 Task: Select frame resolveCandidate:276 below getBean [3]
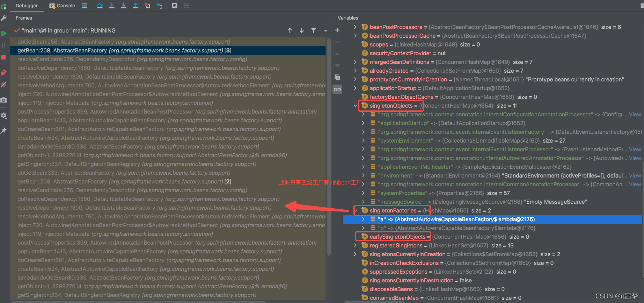[168, 59]
